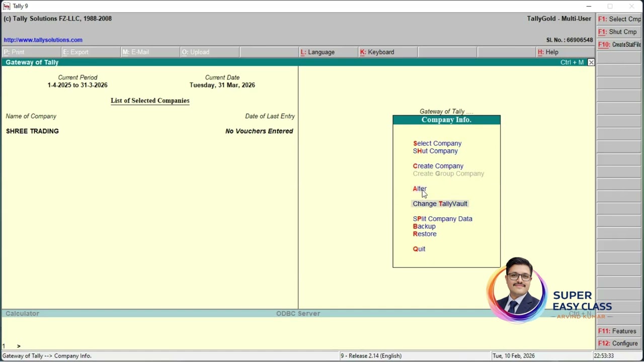644x362 pixels.
Task: Open the Keyboard options button
Action: point(387,52)
